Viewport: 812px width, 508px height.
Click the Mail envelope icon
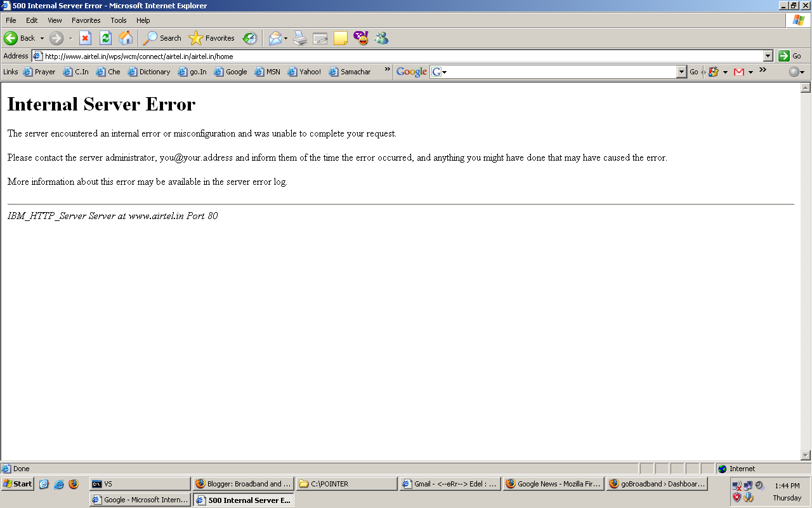(275, 38)
